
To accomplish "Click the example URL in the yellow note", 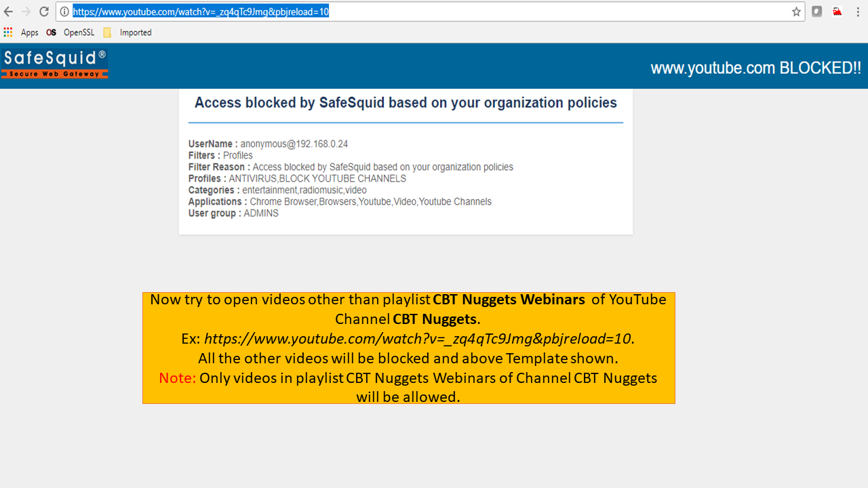I will pos(418,339).
